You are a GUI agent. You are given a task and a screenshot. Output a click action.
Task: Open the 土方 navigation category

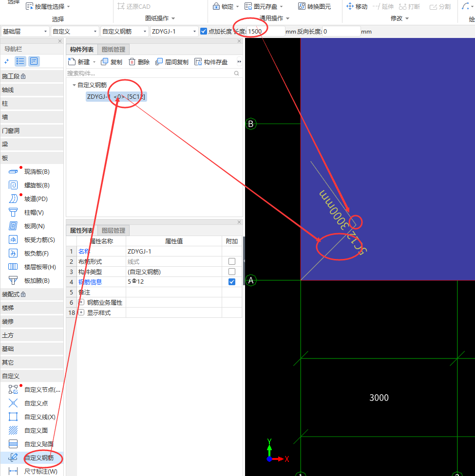click(32, 335)
